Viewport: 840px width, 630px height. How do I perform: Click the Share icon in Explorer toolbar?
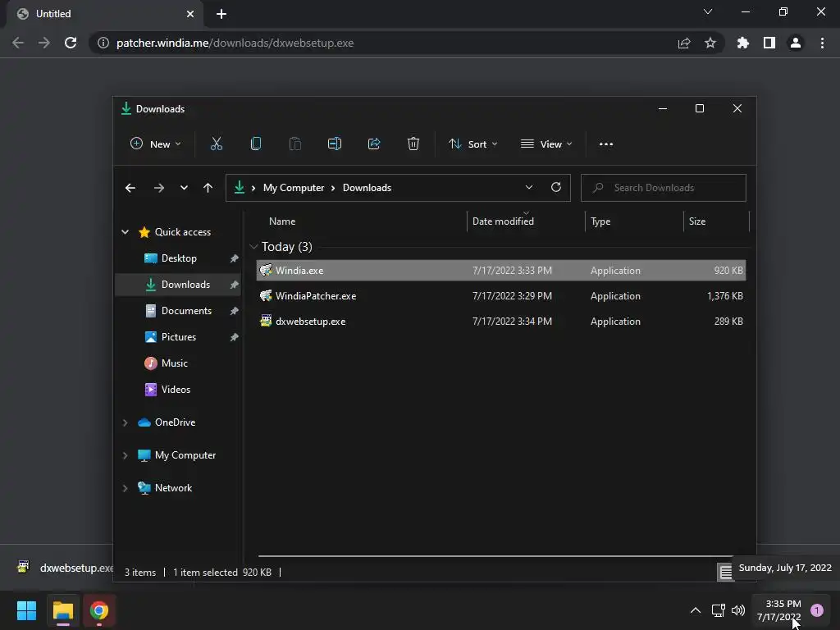(374, 144)
